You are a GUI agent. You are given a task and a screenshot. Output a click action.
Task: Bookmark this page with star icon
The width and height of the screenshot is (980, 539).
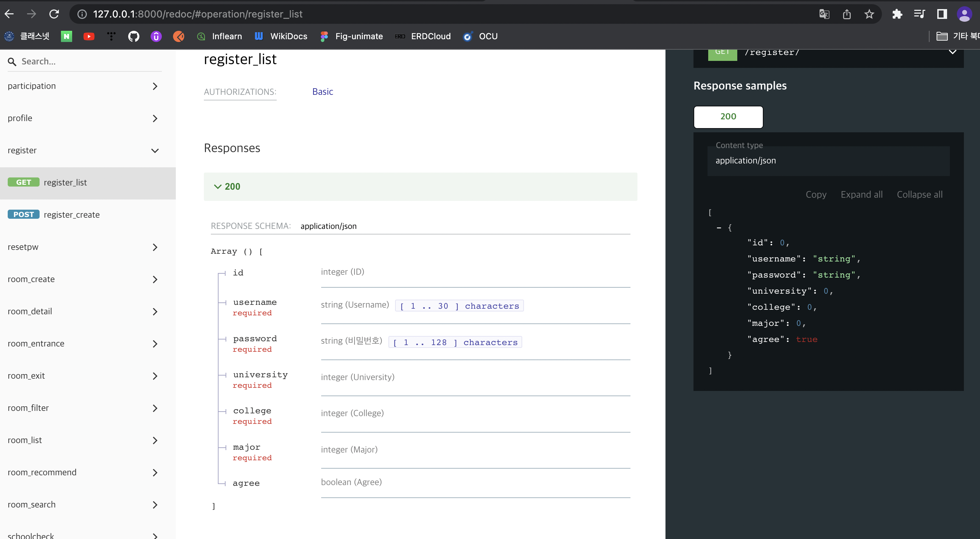click(869, 14)
